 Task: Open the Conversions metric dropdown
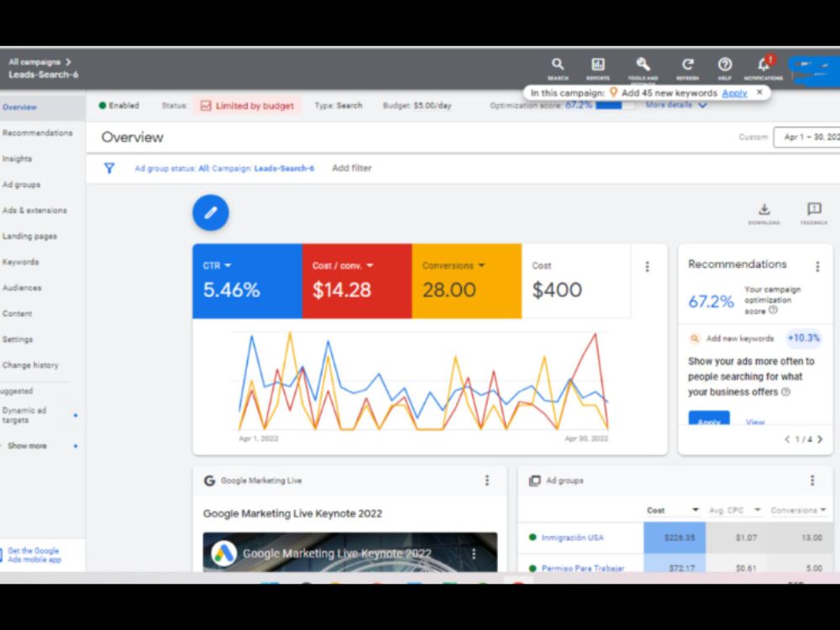pyautogui.click(x=481, y=265)
